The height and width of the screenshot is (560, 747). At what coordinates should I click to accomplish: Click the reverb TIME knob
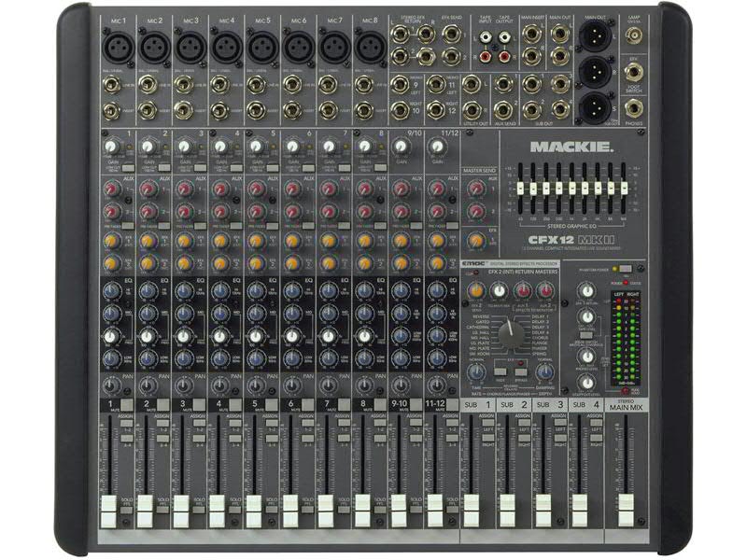pyautogui.click(x=475, y=371)
